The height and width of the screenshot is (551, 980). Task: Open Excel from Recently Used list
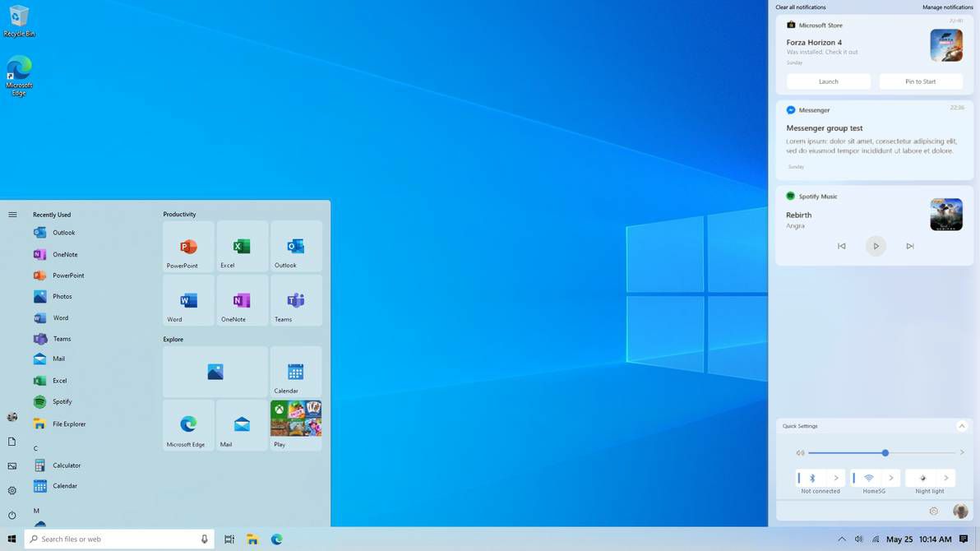[50, 380]
